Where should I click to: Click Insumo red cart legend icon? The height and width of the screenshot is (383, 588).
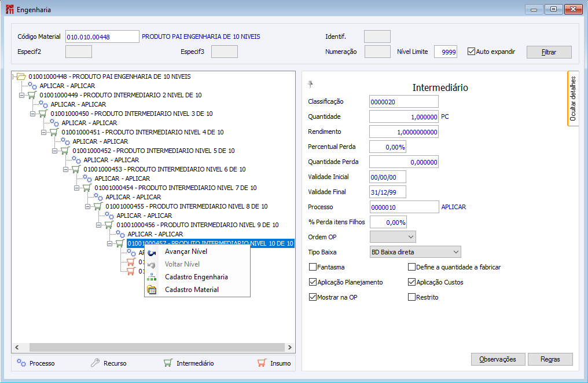click(262, 363)
